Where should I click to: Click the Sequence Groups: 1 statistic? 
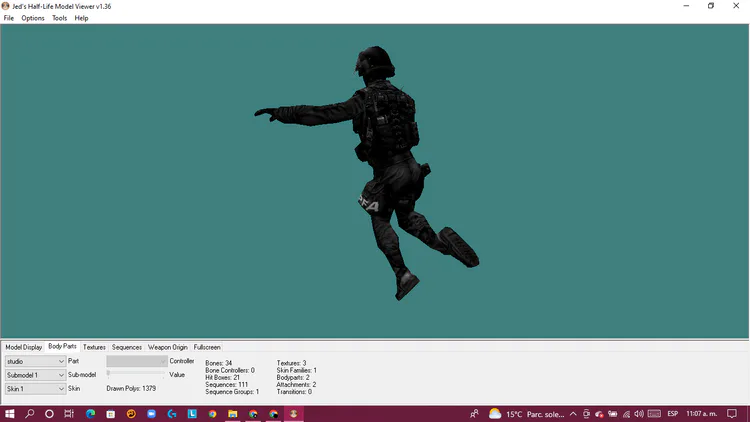[232, 392]
